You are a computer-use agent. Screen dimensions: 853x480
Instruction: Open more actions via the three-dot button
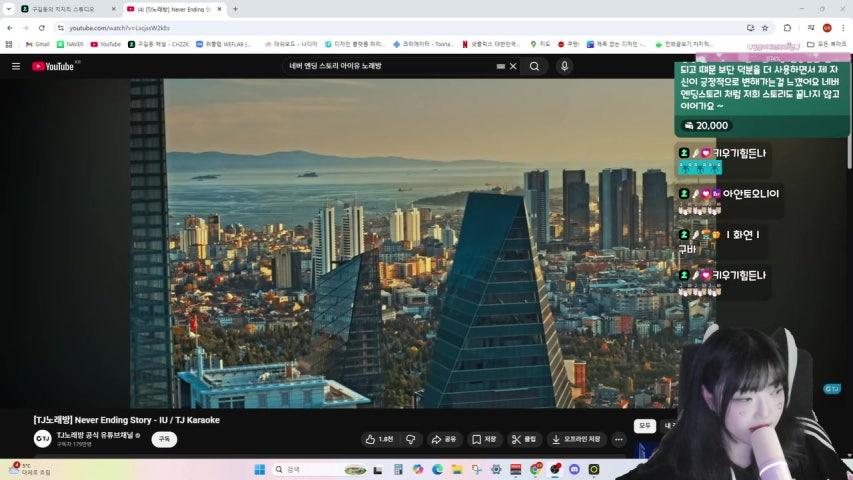(618, 439)
